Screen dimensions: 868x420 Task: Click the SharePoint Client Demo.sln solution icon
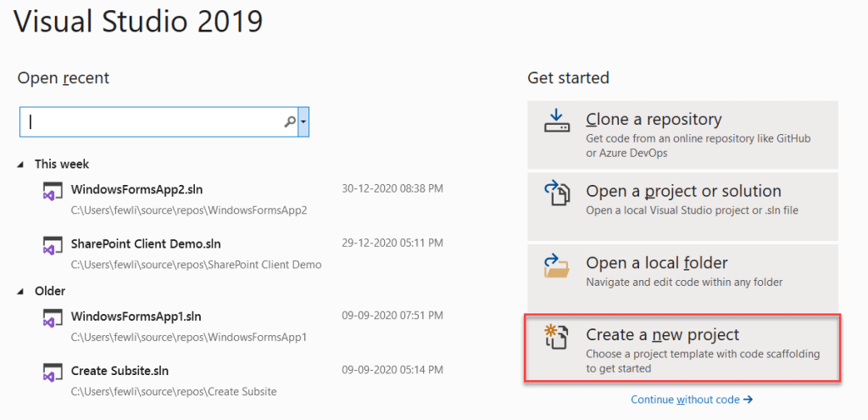(x=53, y=245)
